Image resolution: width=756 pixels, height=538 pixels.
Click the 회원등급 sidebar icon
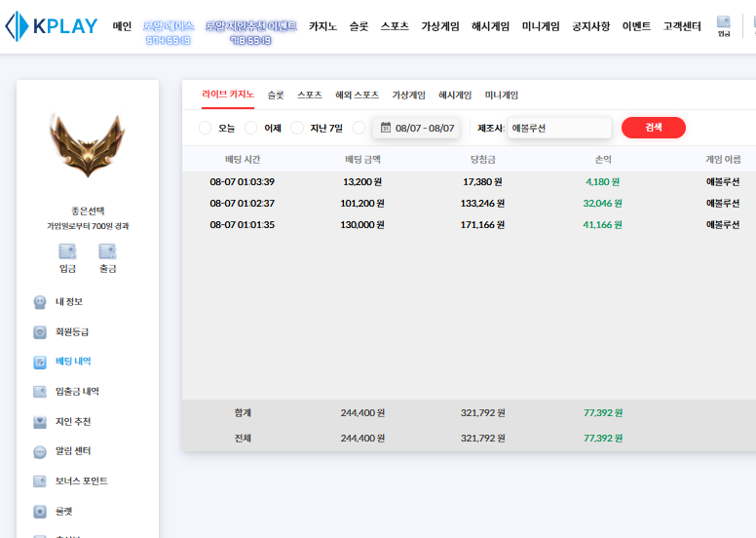click(x=40, y=332)
